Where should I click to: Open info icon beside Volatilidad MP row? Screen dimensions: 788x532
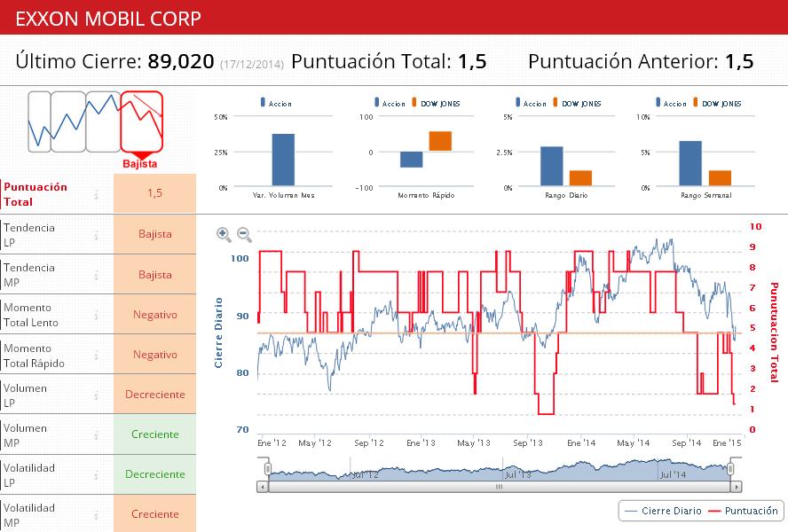pos(96,515)
